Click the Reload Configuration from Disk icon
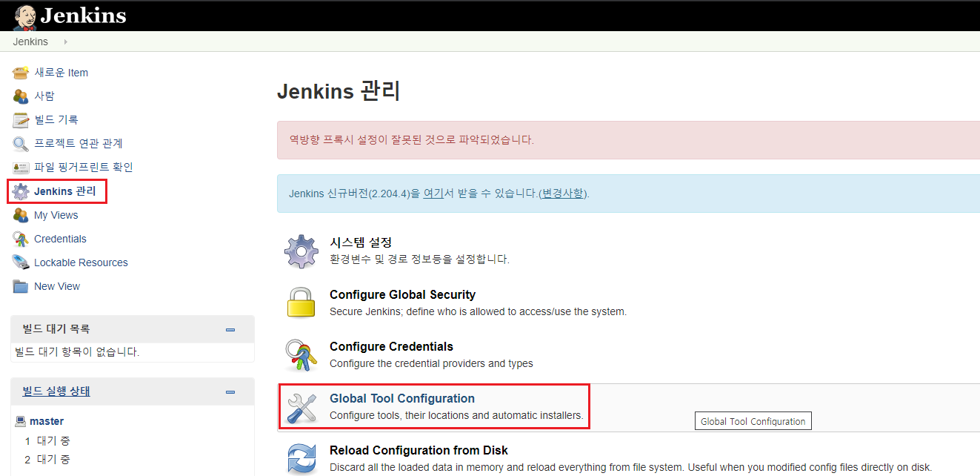 301,459
